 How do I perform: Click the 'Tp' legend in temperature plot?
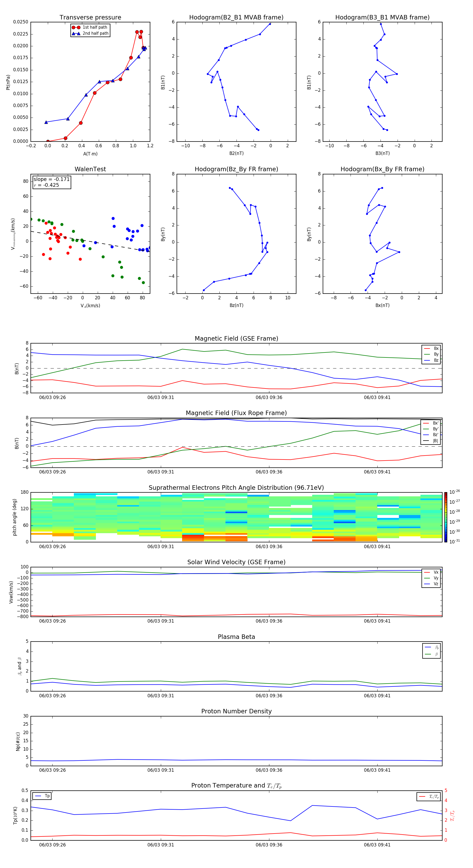[x=42, y=796]
